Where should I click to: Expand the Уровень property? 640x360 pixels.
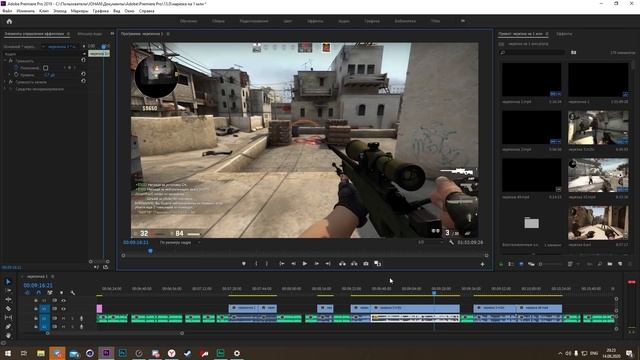10,75
